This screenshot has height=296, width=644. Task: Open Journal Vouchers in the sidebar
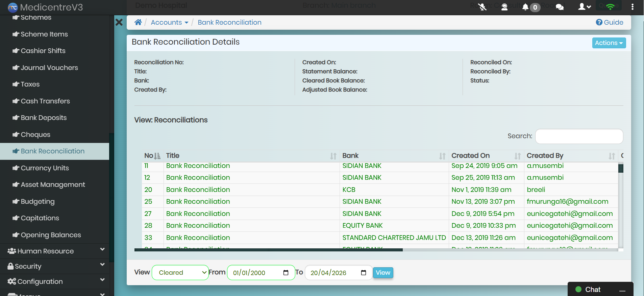coord(49,68)
